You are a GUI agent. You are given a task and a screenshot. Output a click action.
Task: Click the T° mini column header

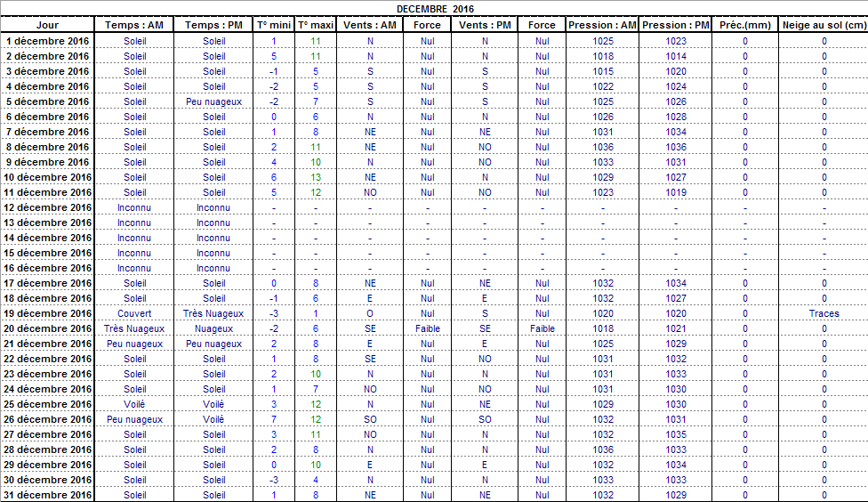click(x=273, y=25)
